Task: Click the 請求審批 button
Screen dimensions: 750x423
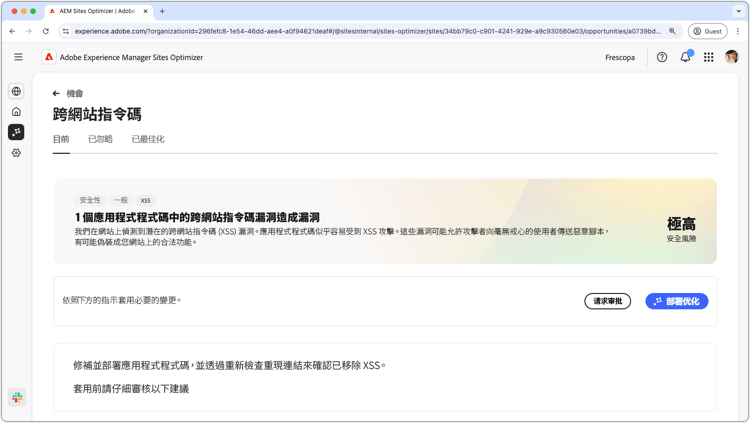Action: click(607, 301)
